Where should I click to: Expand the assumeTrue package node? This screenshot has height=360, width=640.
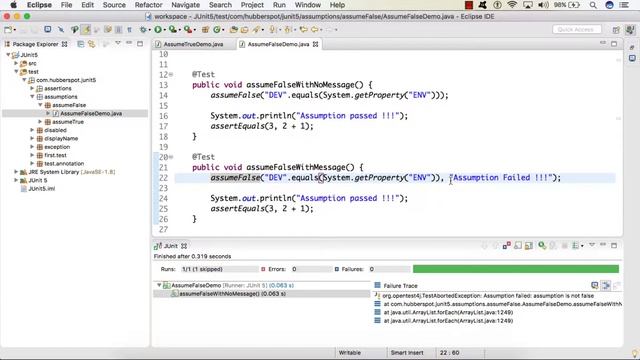click(40, 122)
